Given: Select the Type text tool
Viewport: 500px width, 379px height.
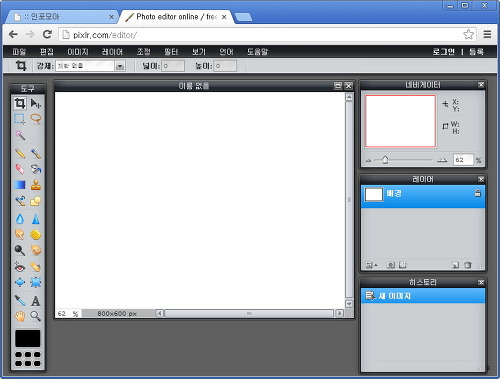Looking at the screenshot, I should coord(36,300).
